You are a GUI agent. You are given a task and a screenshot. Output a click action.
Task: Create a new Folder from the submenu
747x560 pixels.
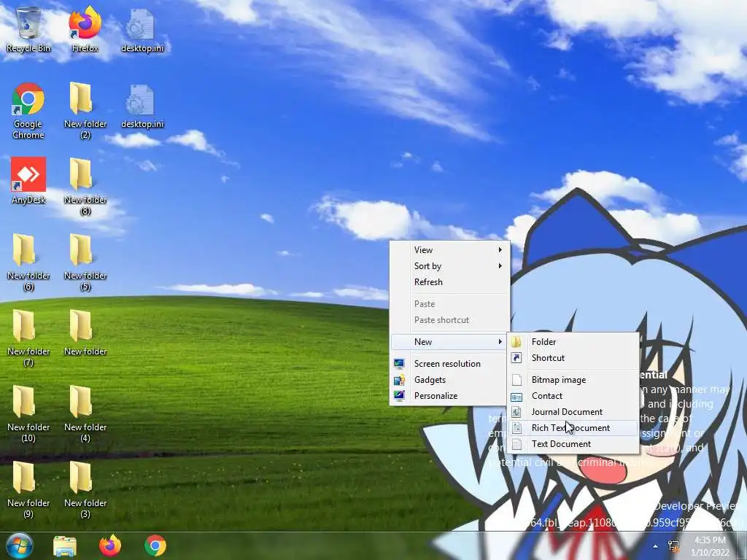click(x=573, y=342)
